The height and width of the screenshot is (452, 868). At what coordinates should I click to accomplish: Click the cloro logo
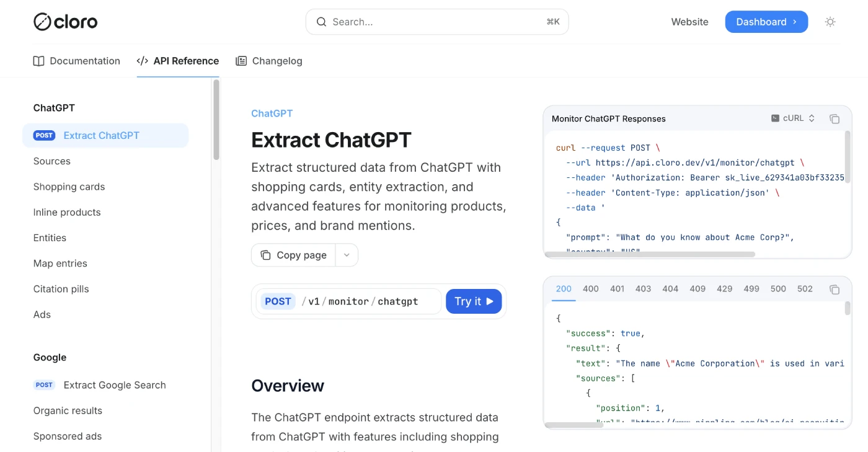(65, 22)
